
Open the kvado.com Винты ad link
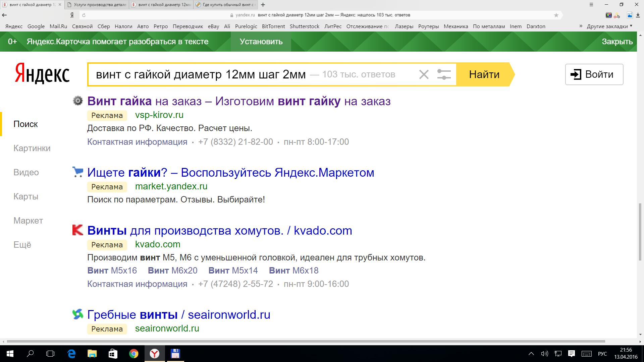(219, 231)
